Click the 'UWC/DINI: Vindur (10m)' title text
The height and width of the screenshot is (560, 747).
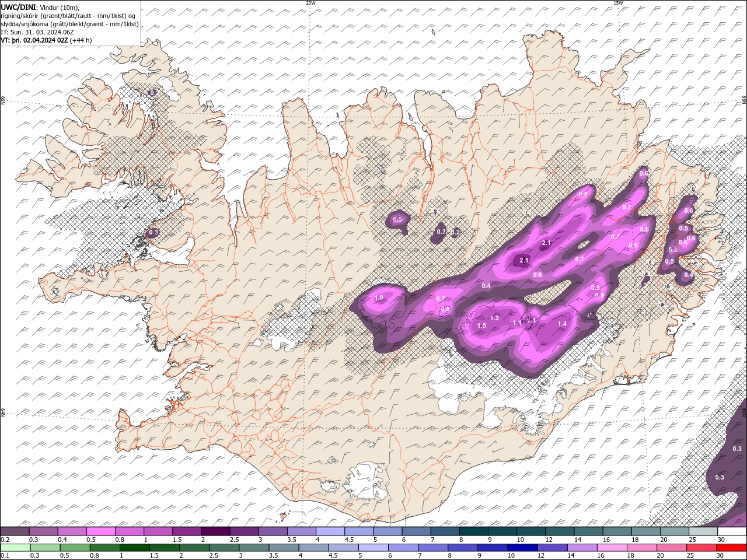click(x=40, y=7)
